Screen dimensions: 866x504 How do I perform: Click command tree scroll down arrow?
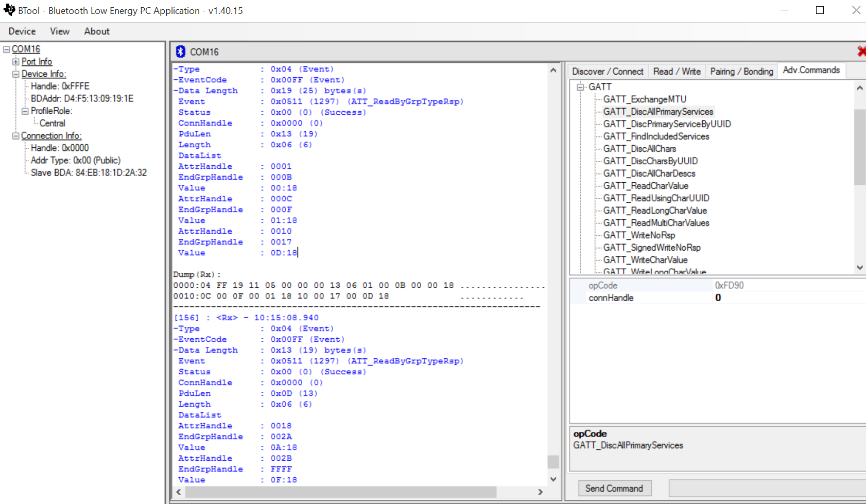pyautogui.click(x=860, y=268)
